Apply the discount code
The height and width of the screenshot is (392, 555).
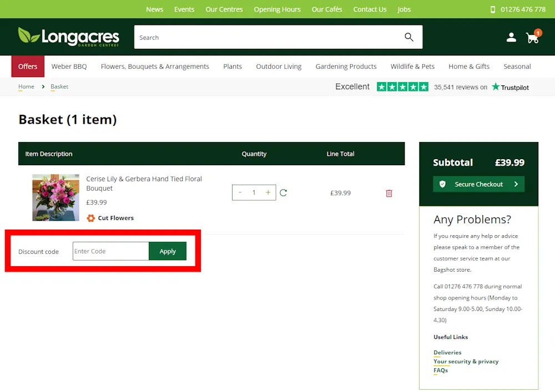[168, 251]
